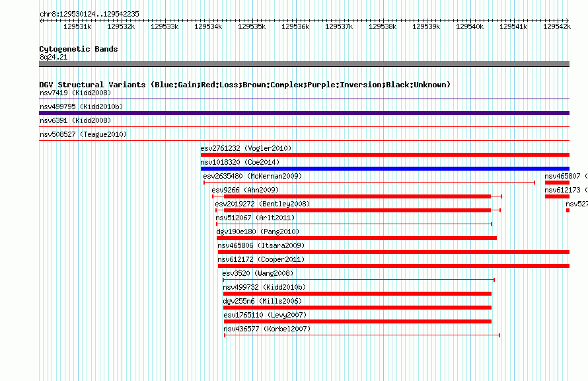Click the esv2761232 (Vogler2010) label

tap(246, 148)
